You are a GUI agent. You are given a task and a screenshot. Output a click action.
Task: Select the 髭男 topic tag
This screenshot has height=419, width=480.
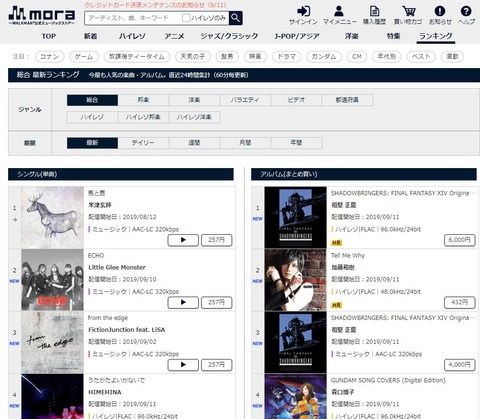(227, 56)
